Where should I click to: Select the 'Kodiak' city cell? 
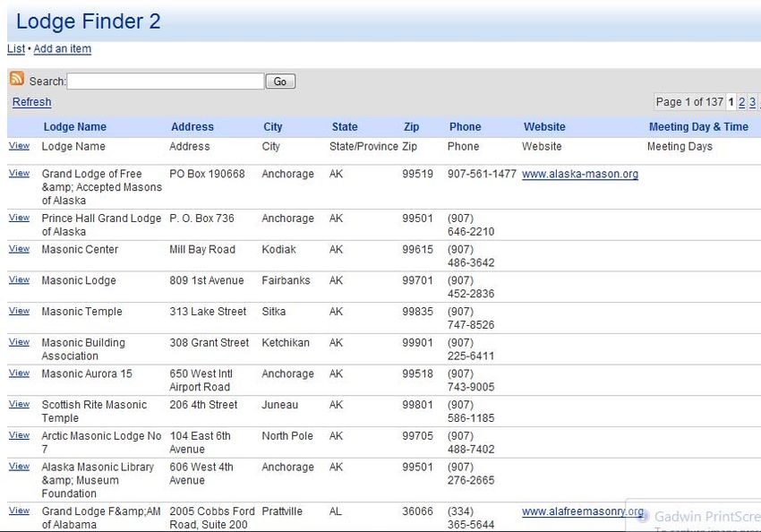(278, 250)
